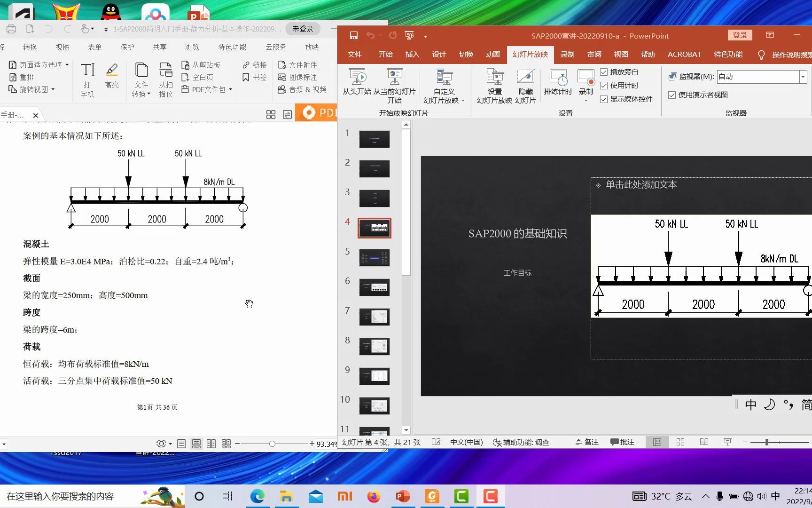Open the Insert (插入) tab in PowerPoint

(x=412, y=55)
